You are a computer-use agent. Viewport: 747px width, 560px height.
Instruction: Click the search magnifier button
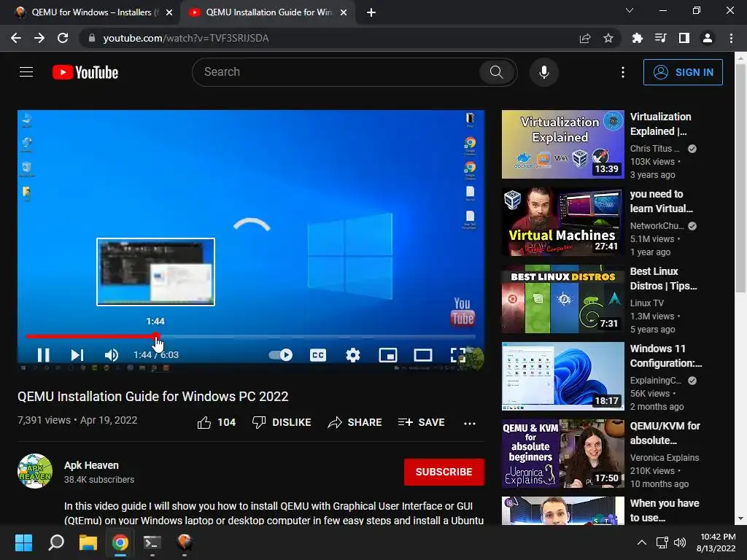point(496,72)
